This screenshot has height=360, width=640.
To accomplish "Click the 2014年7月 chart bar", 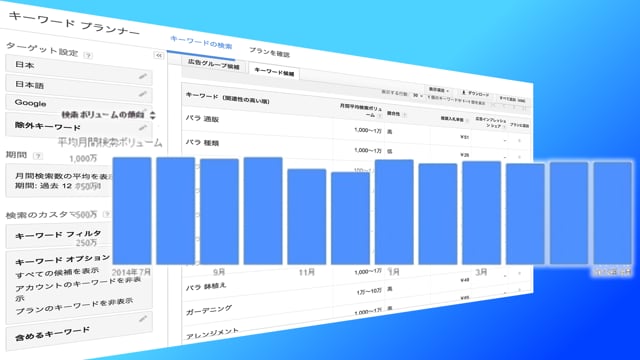I will click(132, 211).
